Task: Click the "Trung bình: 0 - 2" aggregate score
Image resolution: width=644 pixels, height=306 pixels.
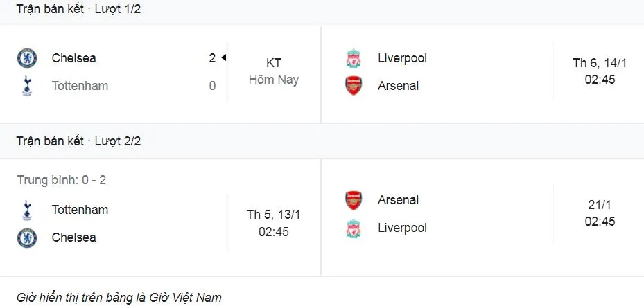Action: click(61, 180)
